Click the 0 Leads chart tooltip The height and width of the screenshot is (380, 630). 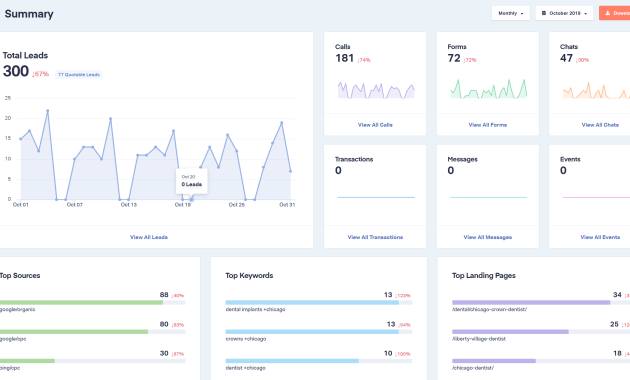pos(192,181)
